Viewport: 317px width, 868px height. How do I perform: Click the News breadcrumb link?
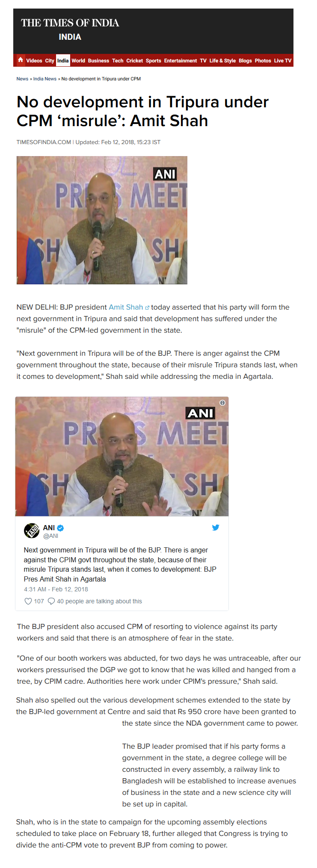tap(22, 79)
